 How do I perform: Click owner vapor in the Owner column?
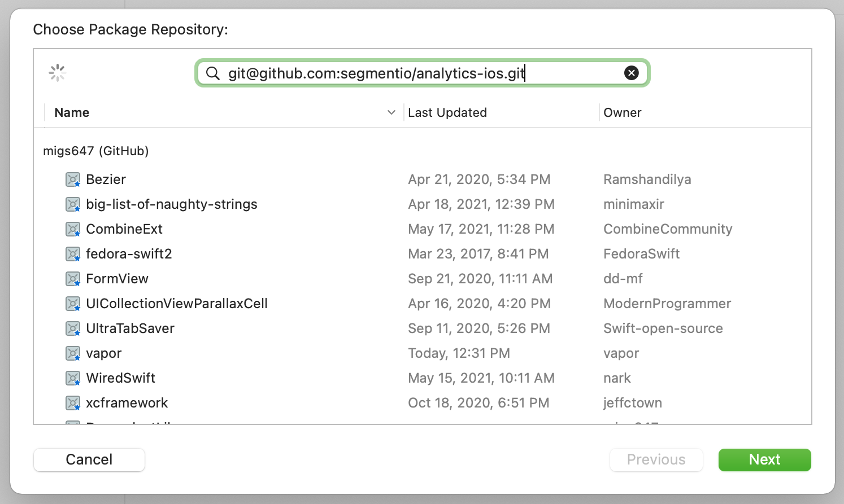click(x=621, y=353)
